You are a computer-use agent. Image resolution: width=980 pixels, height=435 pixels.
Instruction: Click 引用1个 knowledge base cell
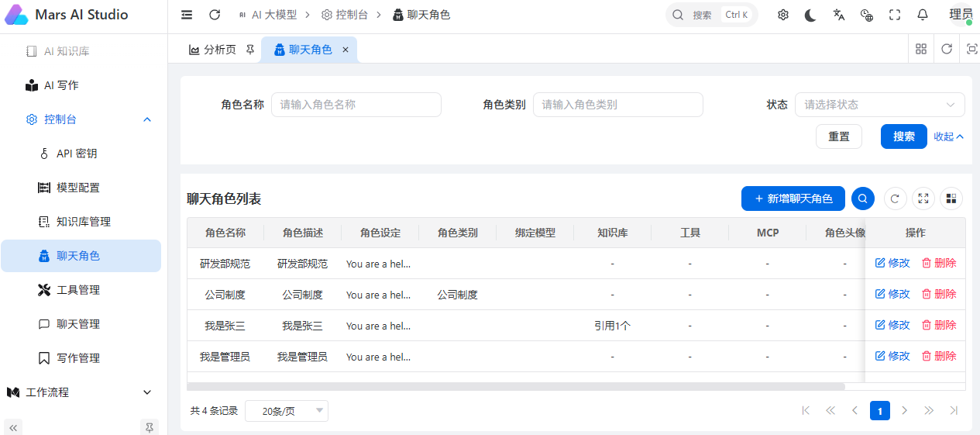612,326
